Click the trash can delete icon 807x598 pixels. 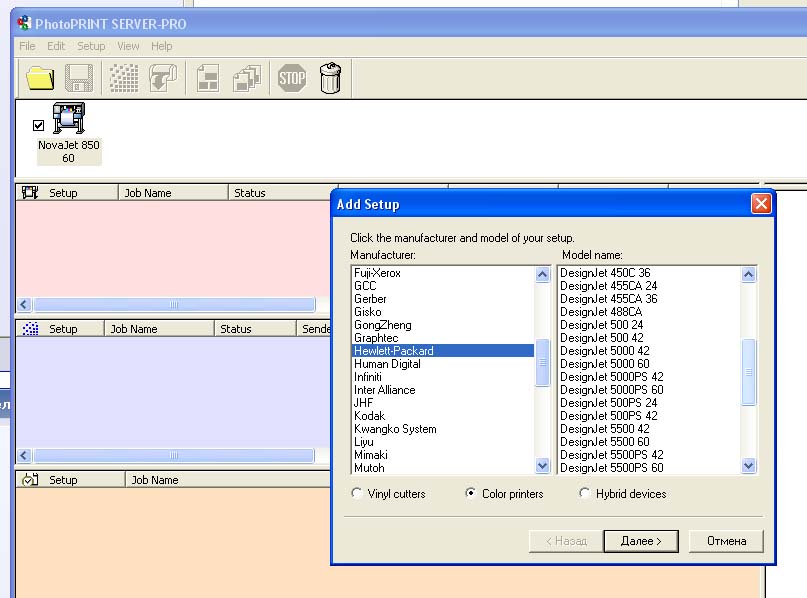coord(330,78)
